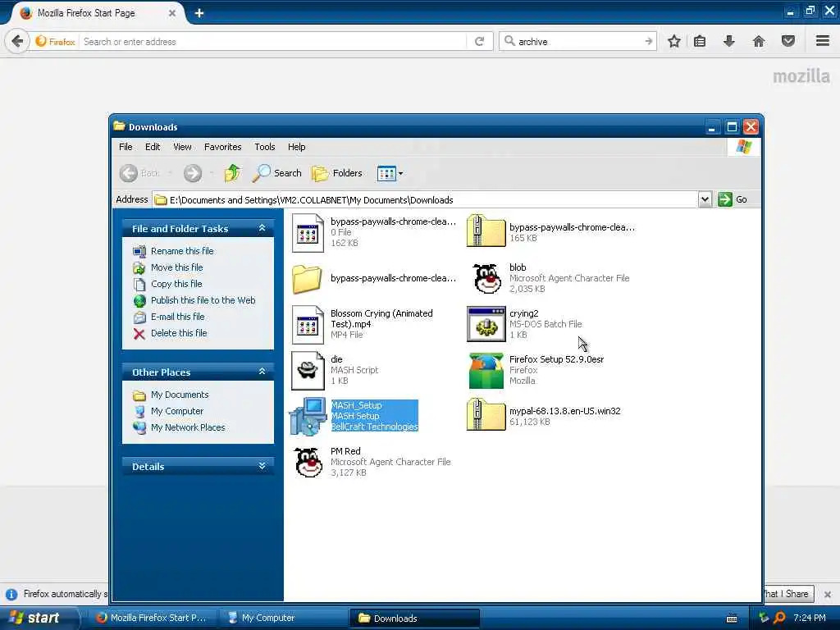Expand the Address bar dropdown arrow
840x630 pixels.
705,200
